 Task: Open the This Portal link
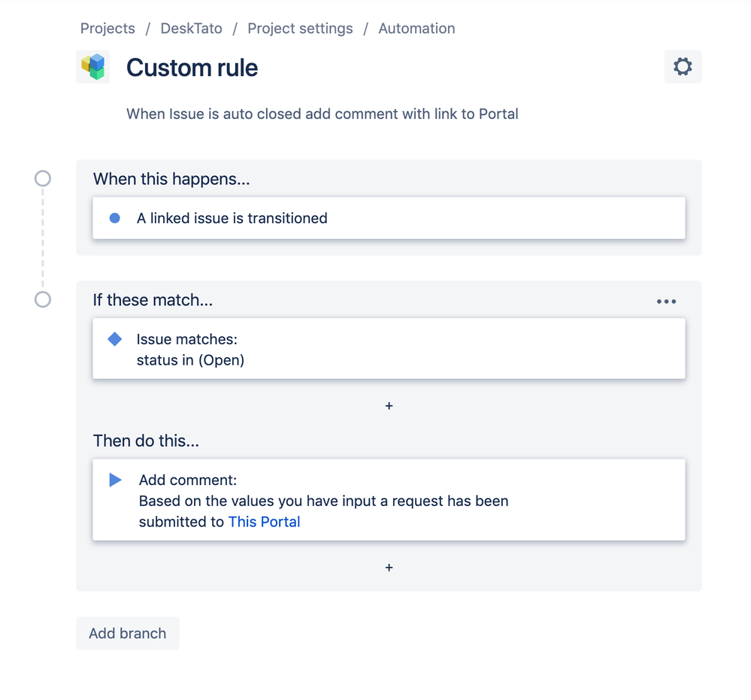(x=264, y=521)
